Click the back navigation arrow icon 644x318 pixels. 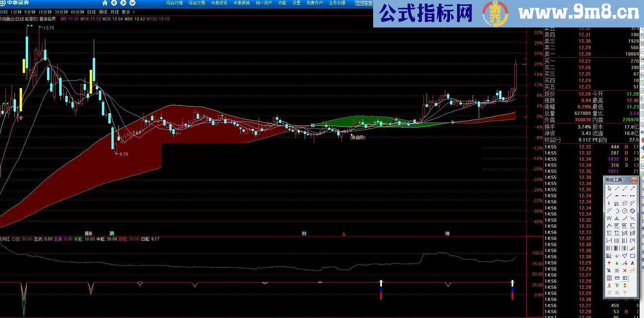(x=114, y=3)
